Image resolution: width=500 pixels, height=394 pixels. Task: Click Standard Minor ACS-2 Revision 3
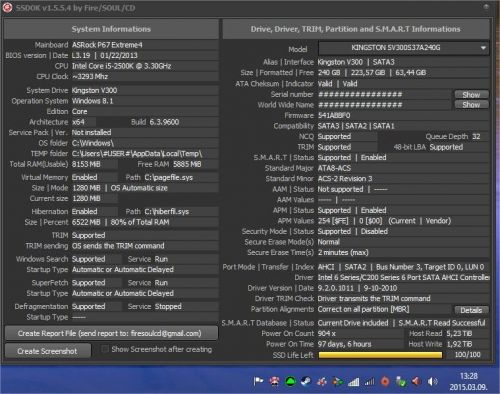345,179
